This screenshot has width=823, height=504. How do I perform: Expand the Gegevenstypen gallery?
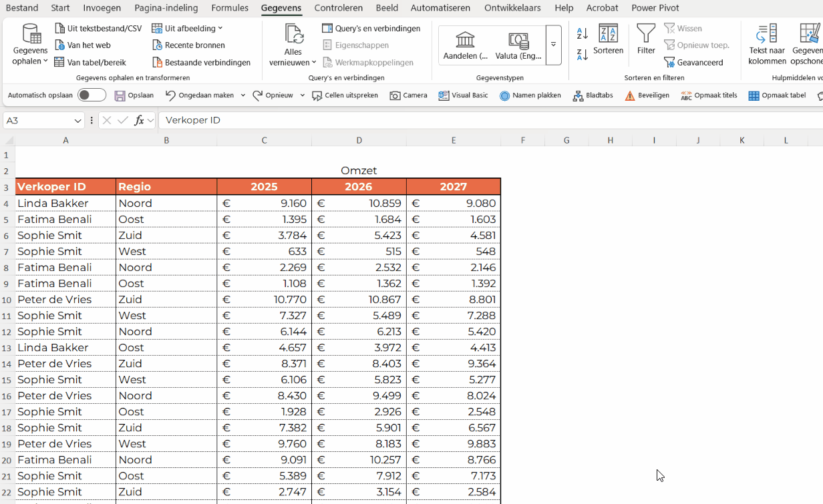click(553, 45)
